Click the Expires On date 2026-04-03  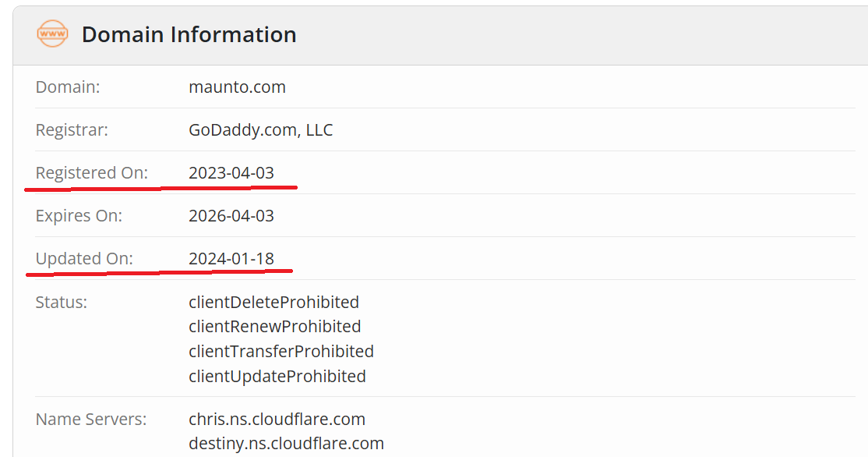coord(231,216)
